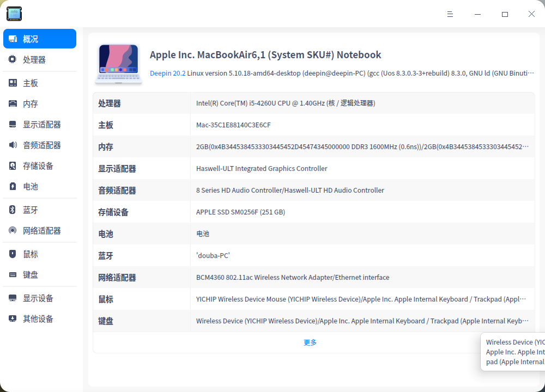Click the 音频适配器 row label in table
The image size is (545, 392).
(117, 190)
